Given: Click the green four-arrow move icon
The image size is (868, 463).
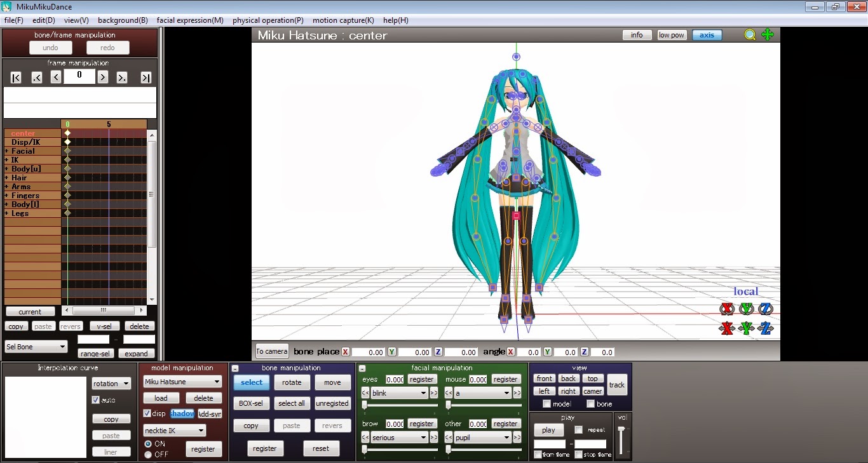Looking at the screenshot, I should (768, 35).
